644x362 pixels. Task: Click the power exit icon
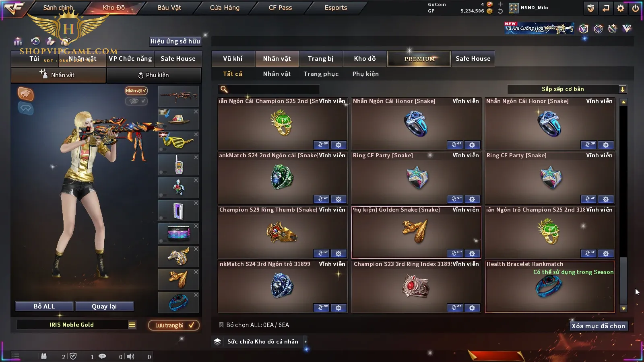[x=636, y=8]
